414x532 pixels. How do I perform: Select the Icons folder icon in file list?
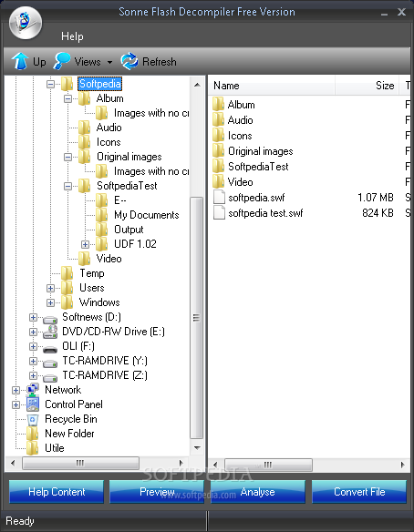coord(218,136)
